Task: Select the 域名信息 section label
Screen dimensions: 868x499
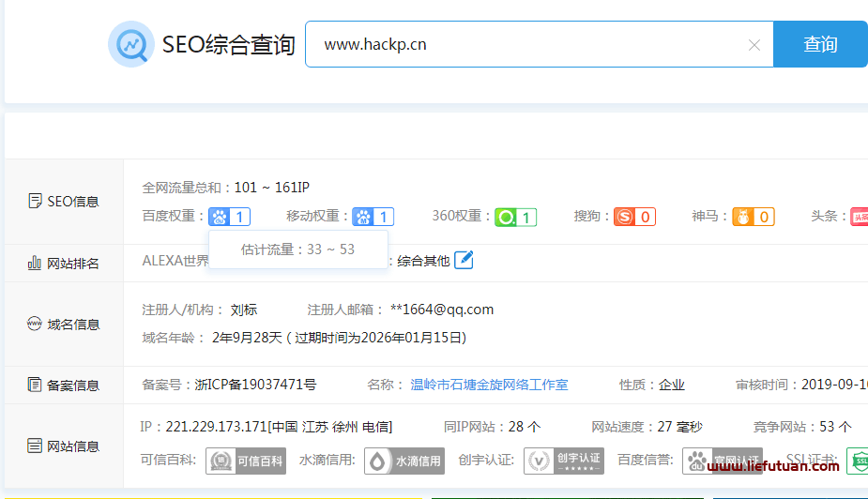Action: point(64,325)
